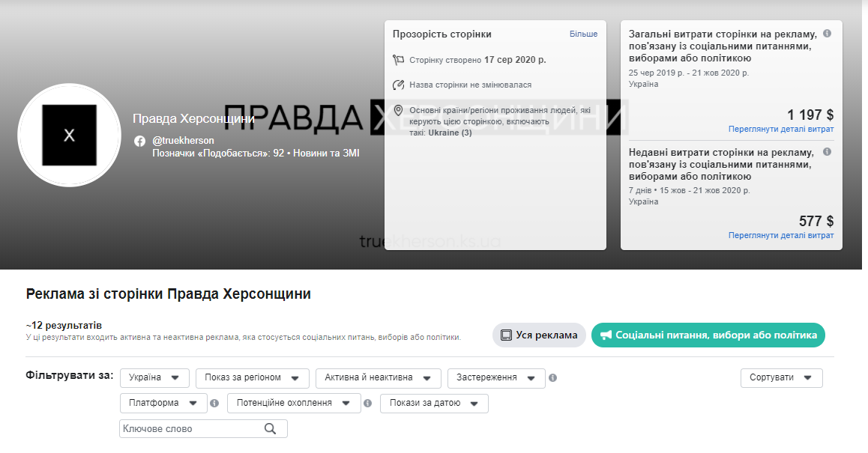Screen dimensions: 868x453
Task: Click the Ключове слово search field
Action: click(203, 428)
